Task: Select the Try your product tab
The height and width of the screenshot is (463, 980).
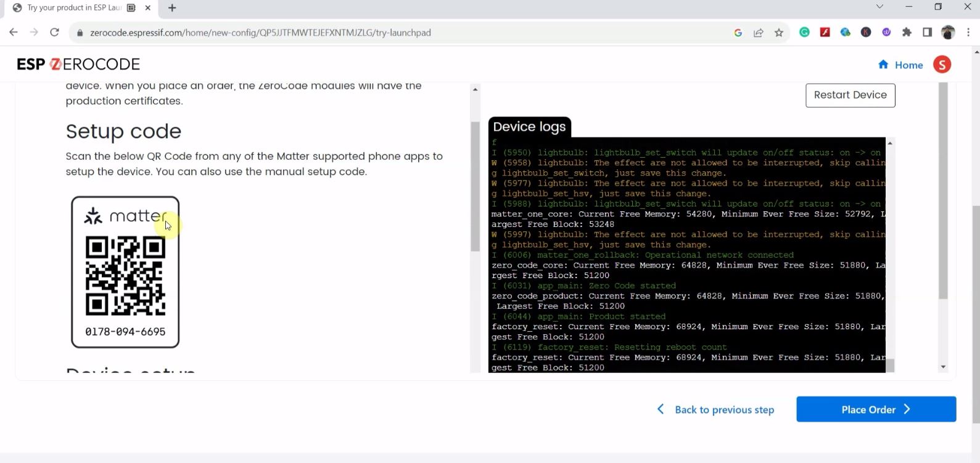Action: tap(68, 8)
